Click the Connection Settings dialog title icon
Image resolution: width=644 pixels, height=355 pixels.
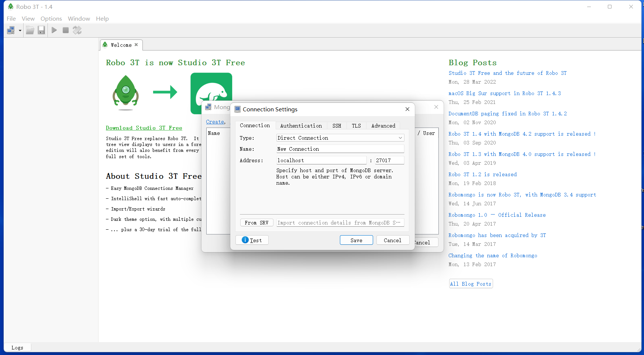coord(238,109)
